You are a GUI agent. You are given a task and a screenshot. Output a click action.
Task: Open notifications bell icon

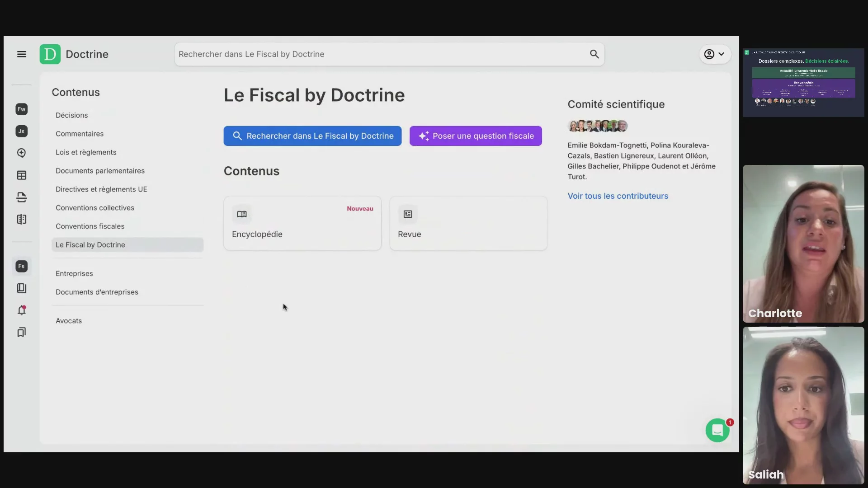click(x=21, y=310)
